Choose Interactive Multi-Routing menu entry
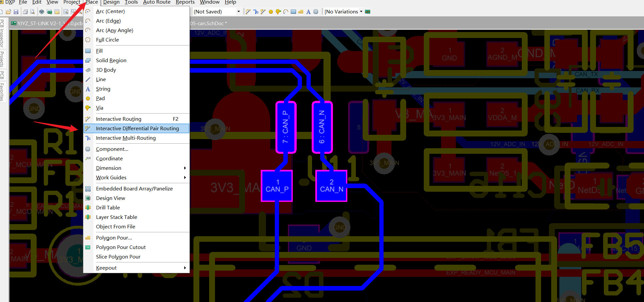The width and height of the screenshot is (644, 302). [x=137, y=138]
